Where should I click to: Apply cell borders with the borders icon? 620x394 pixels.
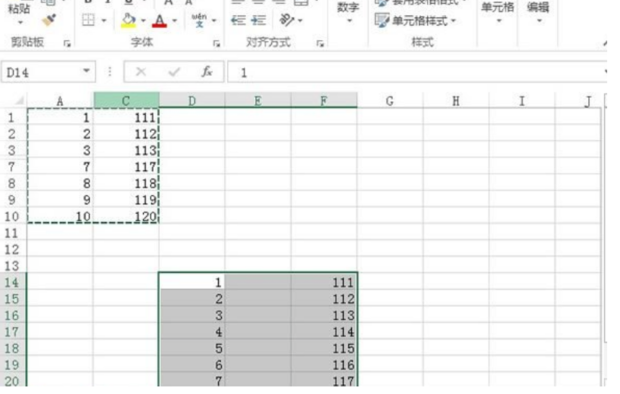click(88, 20)
